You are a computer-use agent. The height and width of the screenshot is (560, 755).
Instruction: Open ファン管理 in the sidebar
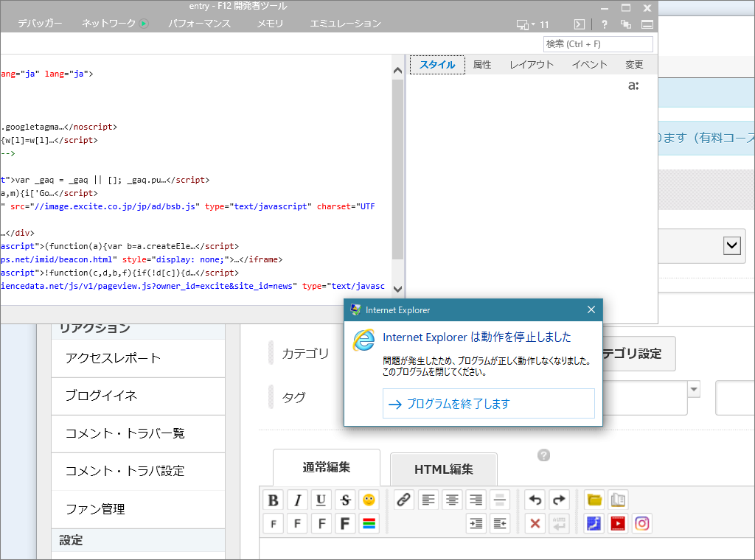pos(138,509)
